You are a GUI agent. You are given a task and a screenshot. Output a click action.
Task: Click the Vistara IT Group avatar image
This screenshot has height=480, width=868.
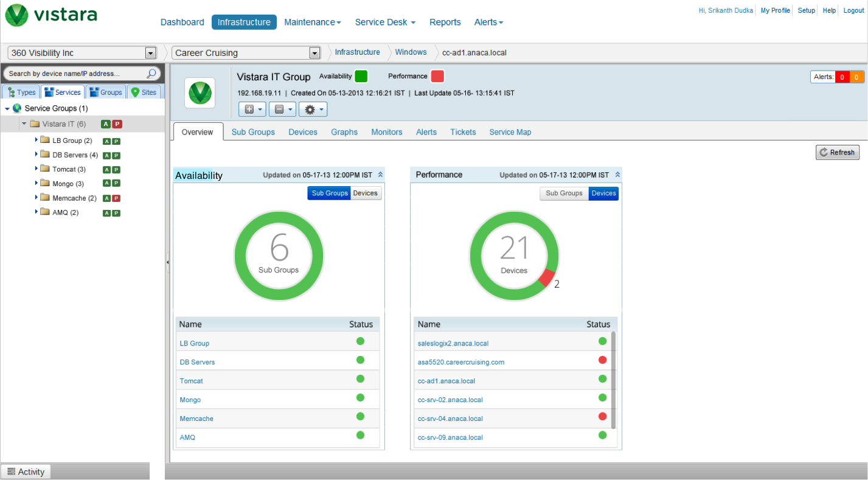[200, 92]
